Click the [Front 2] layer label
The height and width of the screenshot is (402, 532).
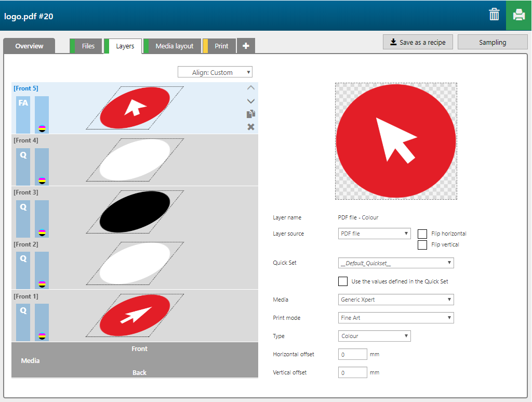pyautogui.click(x=26, y=244)
